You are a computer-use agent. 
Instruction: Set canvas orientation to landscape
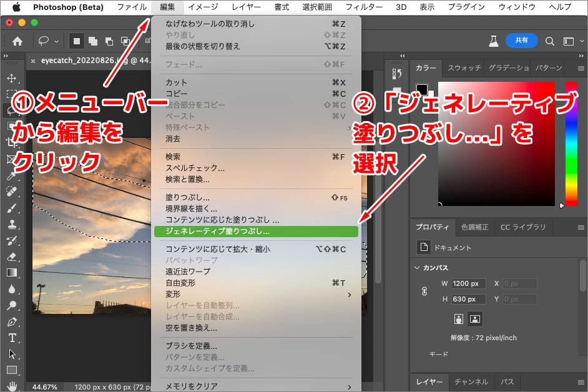(475, 319)
